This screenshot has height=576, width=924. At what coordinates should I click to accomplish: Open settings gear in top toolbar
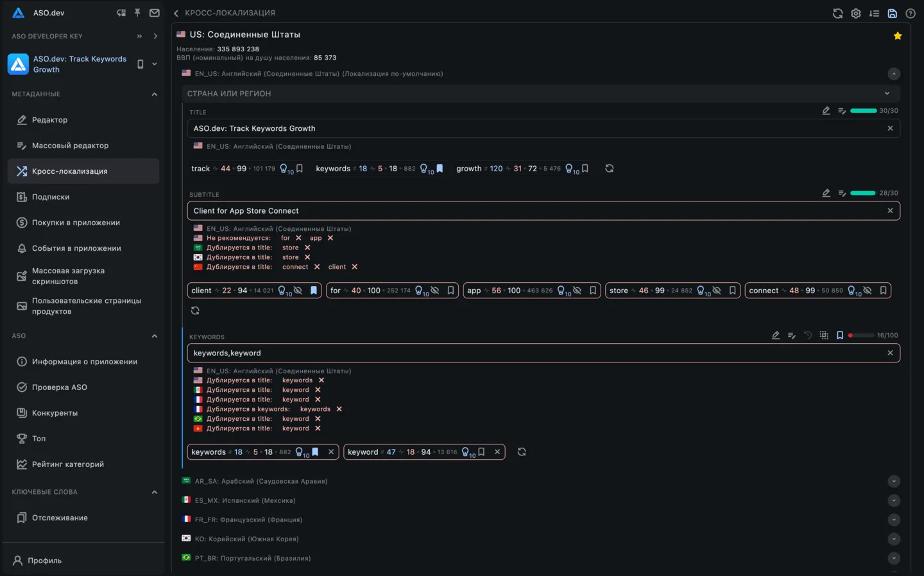click(x=855, y=13)
